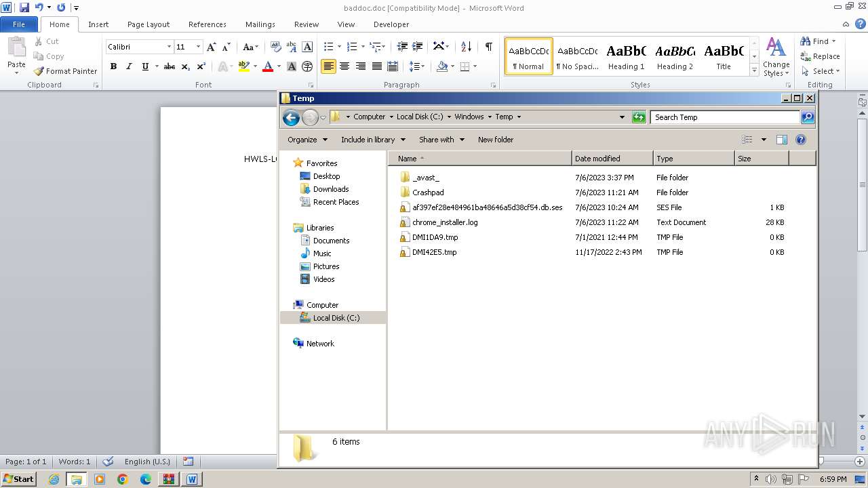Sort by Date modified column

tap(612, 159)
